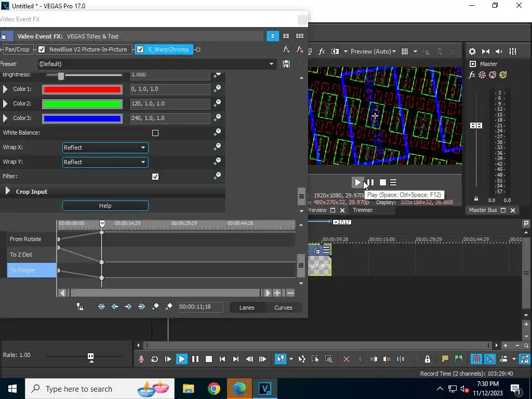The height and width of the screenshot is (399, 532).
Task: Stop playback in main transport bar
Action: click(x=209, y=359)
